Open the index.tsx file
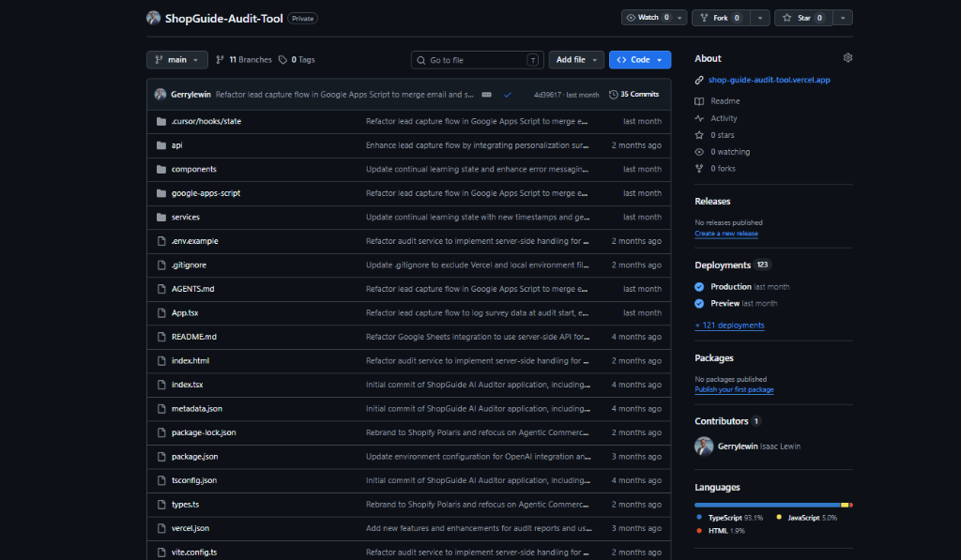Screen dimensions: 961x560 (x=187, y=385)
